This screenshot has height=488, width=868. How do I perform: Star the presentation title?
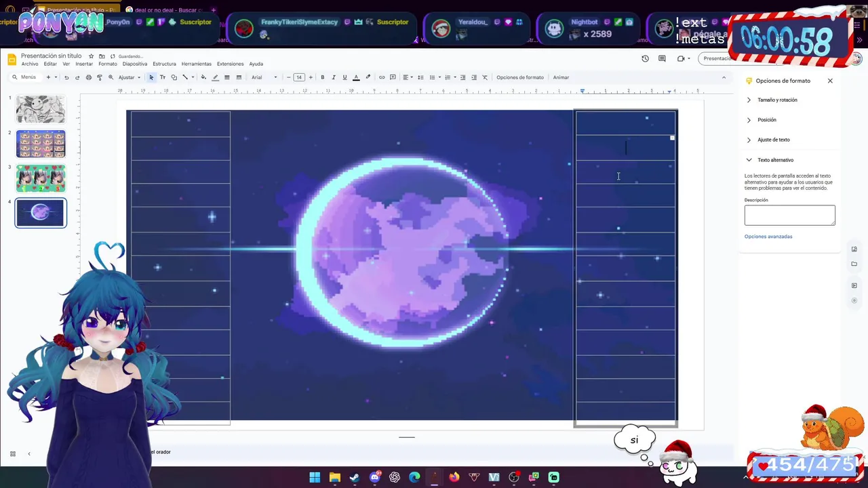(x=91, y=56)
